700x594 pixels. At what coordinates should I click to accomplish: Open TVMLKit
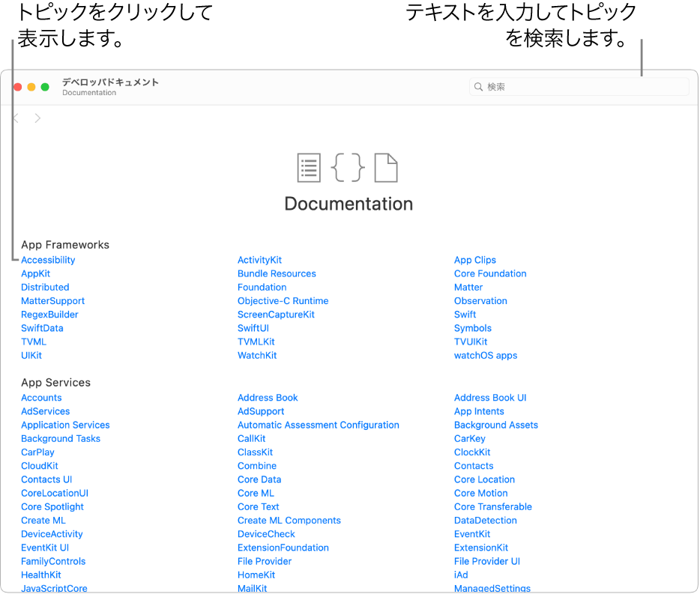pos(256,342)
